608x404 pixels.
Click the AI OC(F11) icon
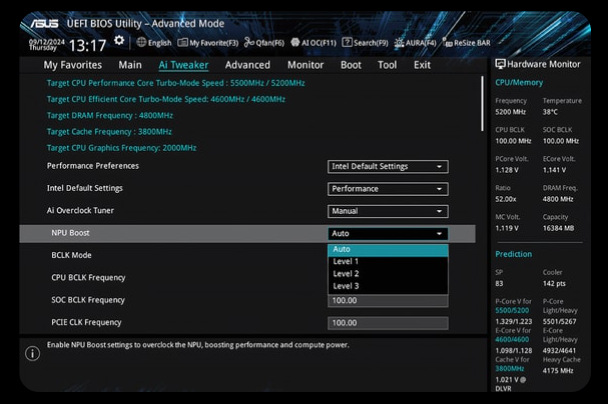[295, 42]
